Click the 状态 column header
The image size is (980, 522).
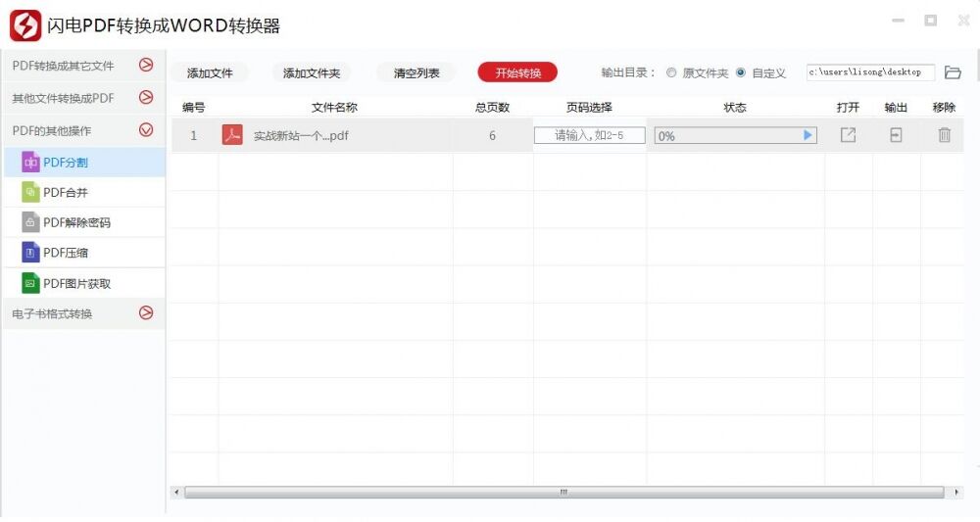coord(735,108)
